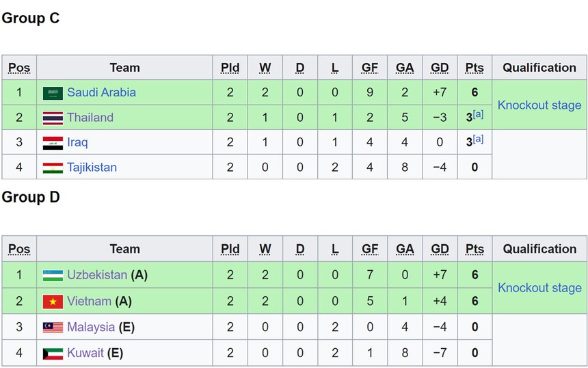Image resolution: width=588 pixels, height=368 pixels.
Task: Click the Saudi Arabia flag icon
Action: (x=53, y=93)
